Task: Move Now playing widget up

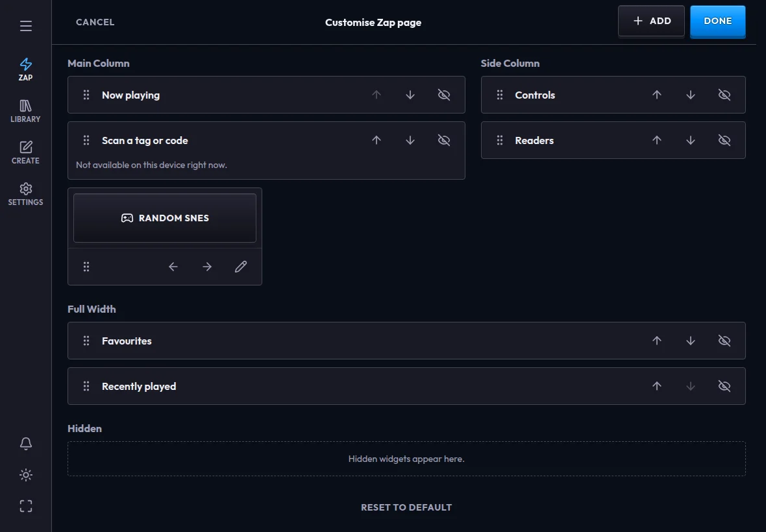Action: click(x=376, y=95)
